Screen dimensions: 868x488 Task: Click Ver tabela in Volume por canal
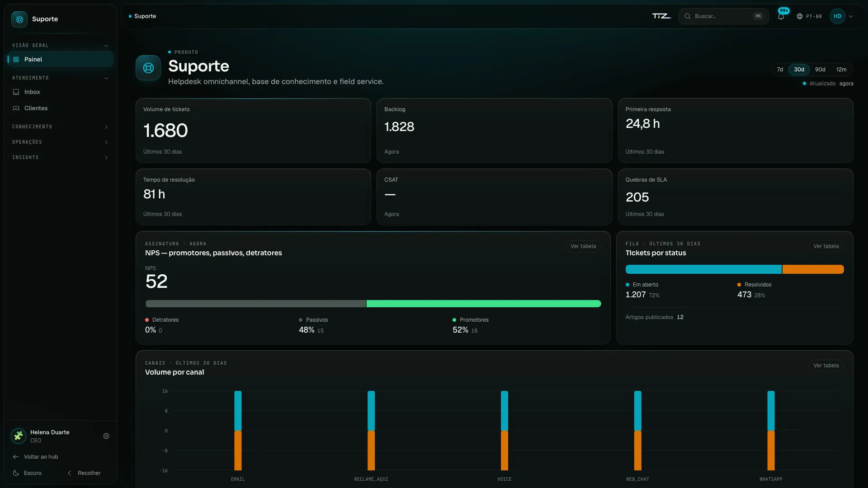click(x=826, y=366)
